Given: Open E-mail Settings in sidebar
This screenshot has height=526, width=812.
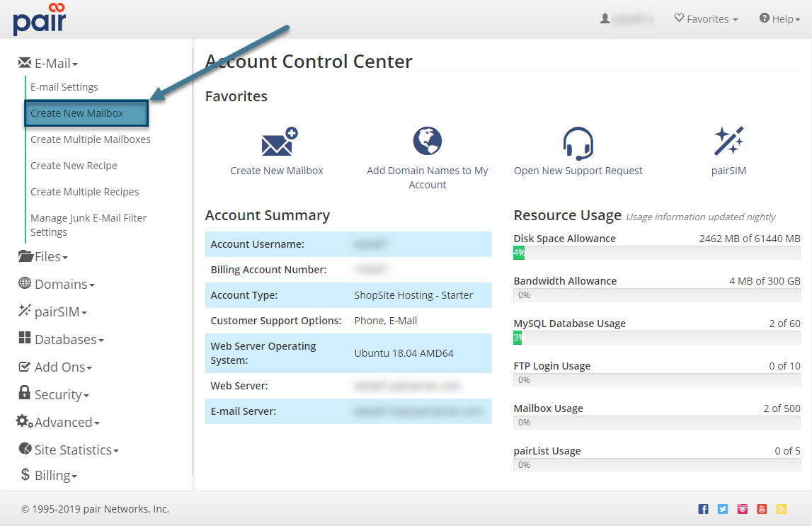Looking at the screenshot, I should 64,87.
